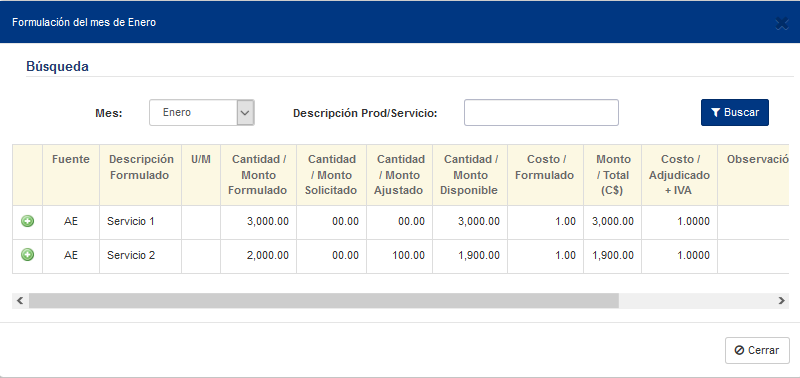
Task: Select the Monto / Total (C$) header
Action: (x=612, y=175)
